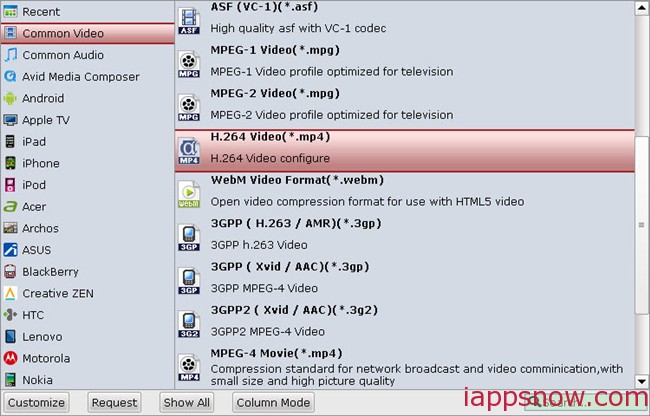Switch to Column Mode
This screenshot has height=416, width=650.
click(273, 403)
